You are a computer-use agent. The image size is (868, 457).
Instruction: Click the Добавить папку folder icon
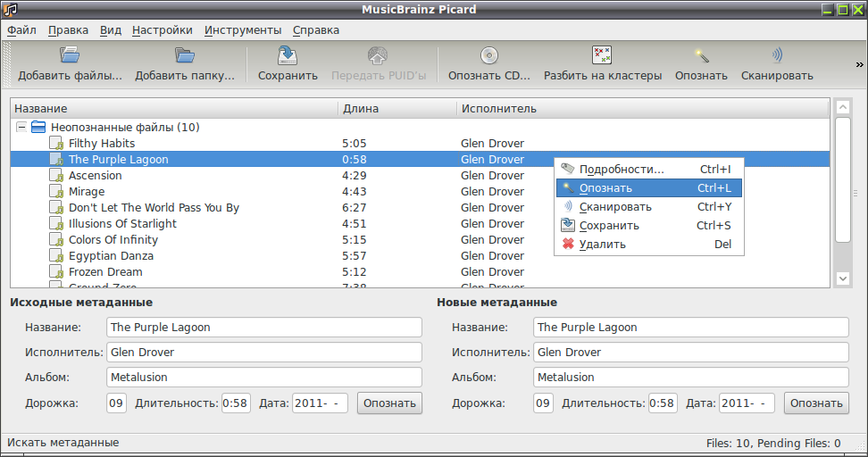pyautogui.click(x=184, y=54)
